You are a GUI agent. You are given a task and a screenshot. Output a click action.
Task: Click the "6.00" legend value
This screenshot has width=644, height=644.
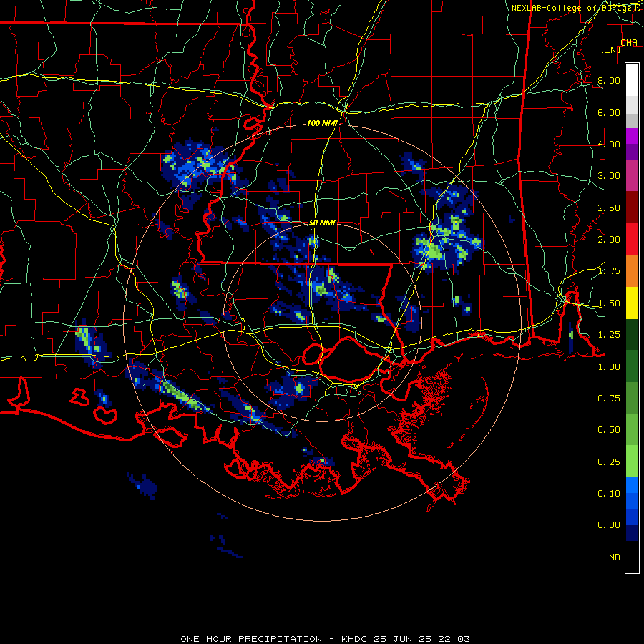tap(609, 112)
